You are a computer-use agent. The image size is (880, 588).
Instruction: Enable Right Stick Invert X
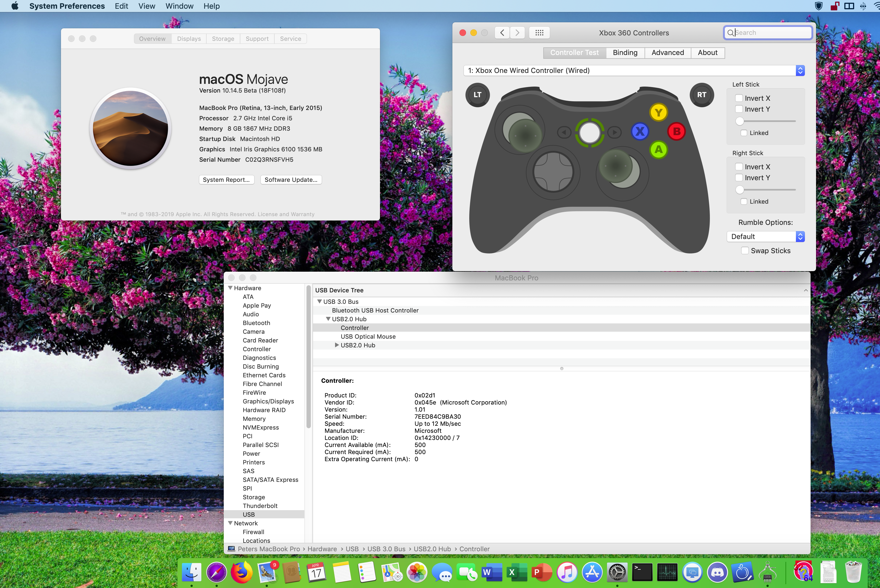coord(739,167)
